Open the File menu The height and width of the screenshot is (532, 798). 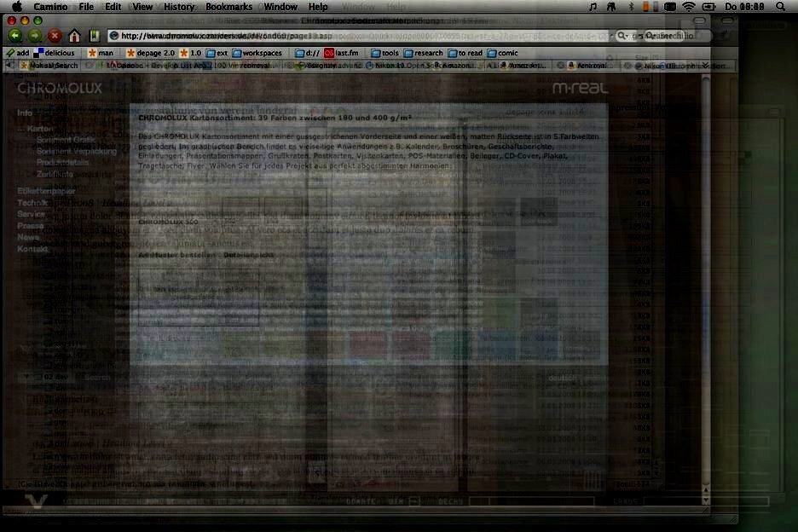point(86,7)
